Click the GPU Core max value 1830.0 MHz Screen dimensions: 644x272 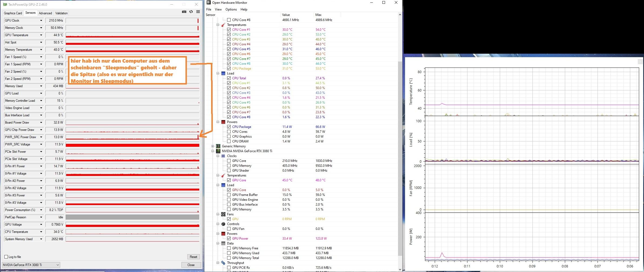pyautogui.click(x=324, y=161)
